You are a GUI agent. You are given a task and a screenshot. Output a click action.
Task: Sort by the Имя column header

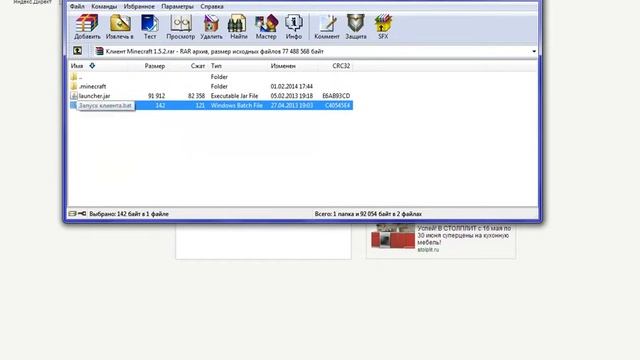77,66
